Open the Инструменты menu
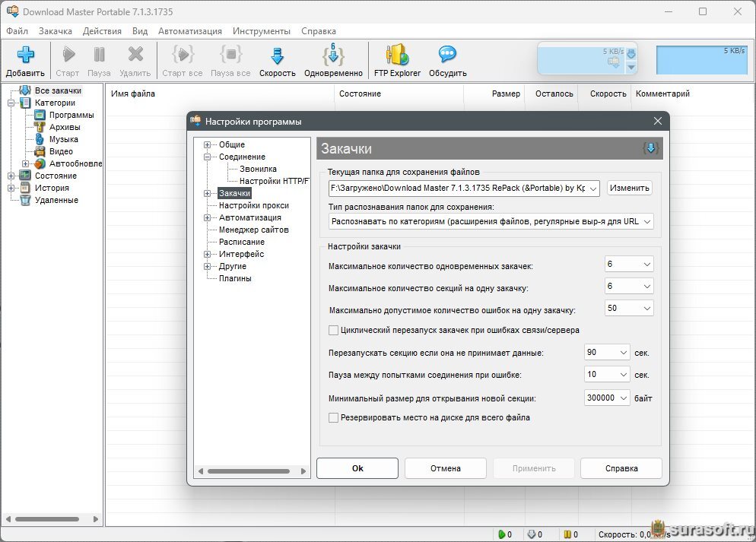Image resolution: width=756 pixels, height=542 pixels. coord(261,31)
